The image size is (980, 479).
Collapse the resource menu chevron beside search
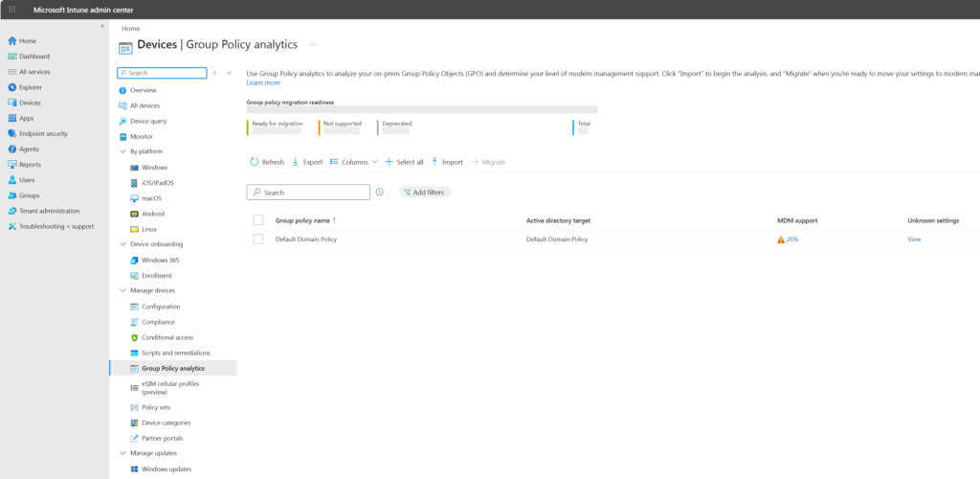[x=229, y=73]
